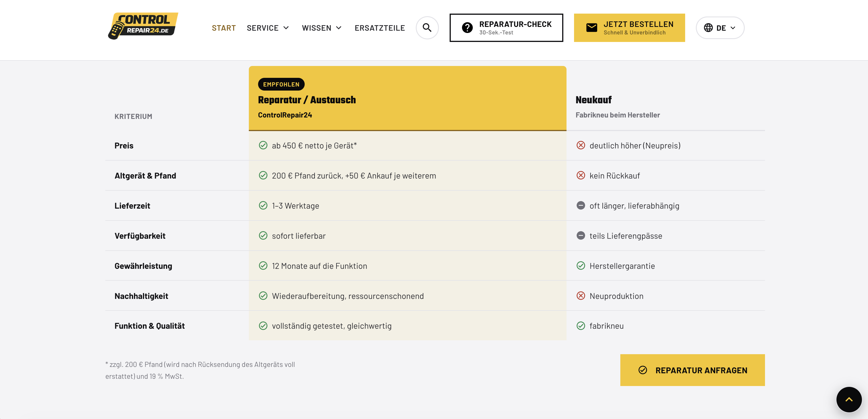The image size is (868, 419).
Task: Open the Wissen navigation item
Action: (317, 28)
